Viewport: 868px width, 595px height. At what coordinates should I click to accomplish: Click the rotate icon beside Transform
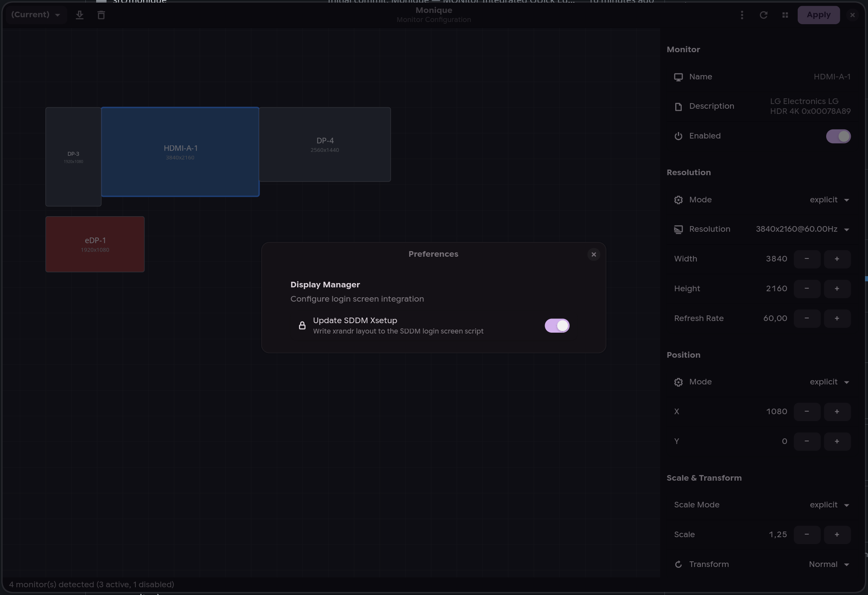point(678,564)
